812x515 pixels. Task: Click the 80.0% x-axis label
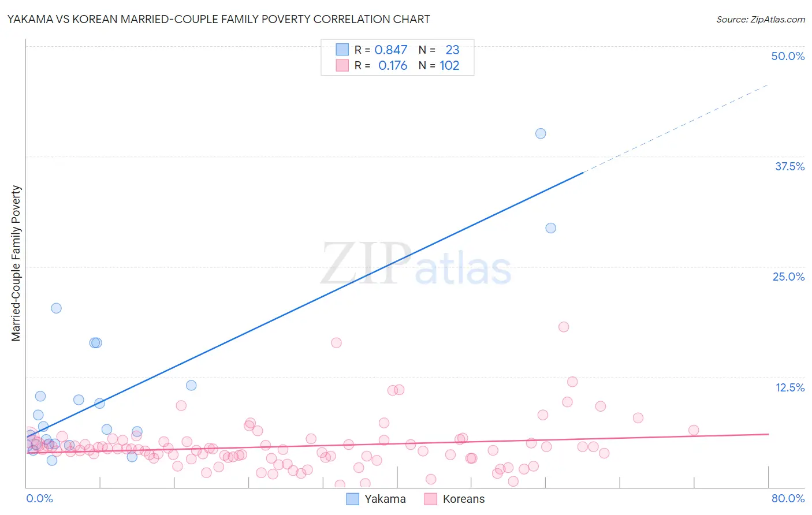(x=788, y=498)
